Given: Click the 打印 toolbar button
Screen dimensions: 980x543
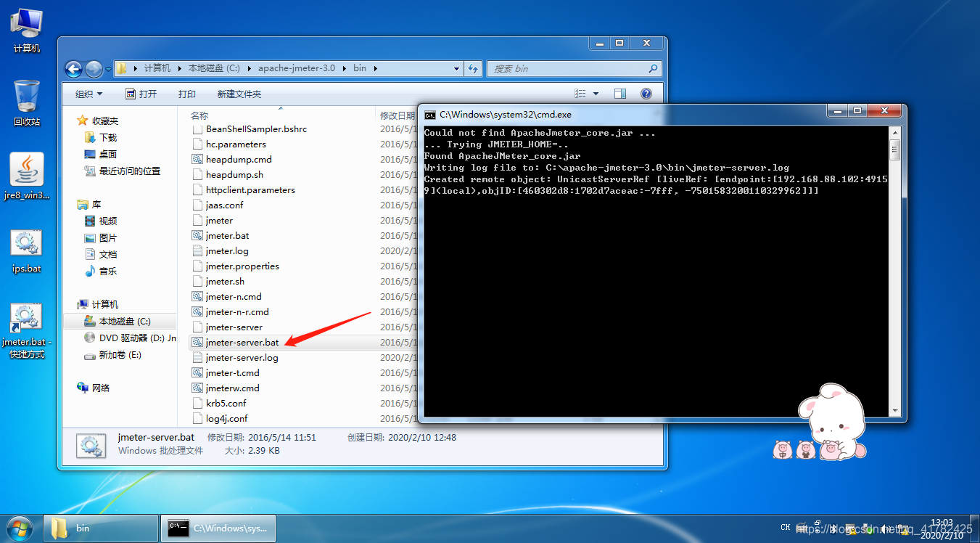Looking at the screenshot, I should pyautogui.click(x=187, y=94).
